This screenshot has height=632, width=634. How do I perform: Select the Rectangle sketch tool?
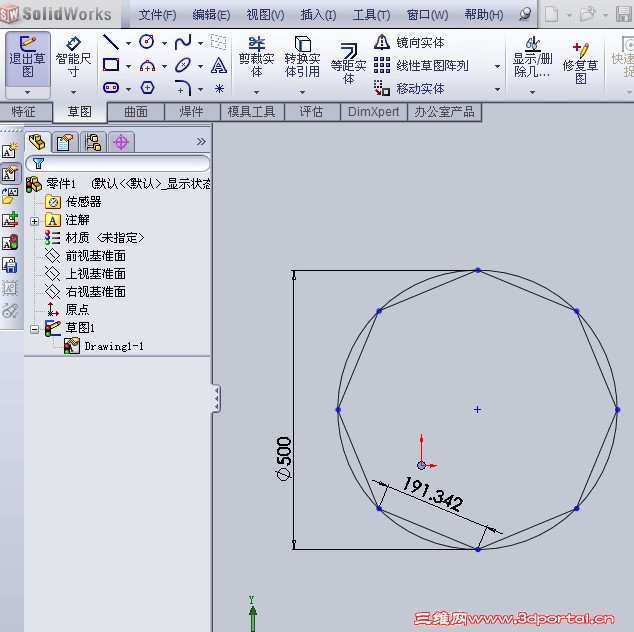point(111,65)
